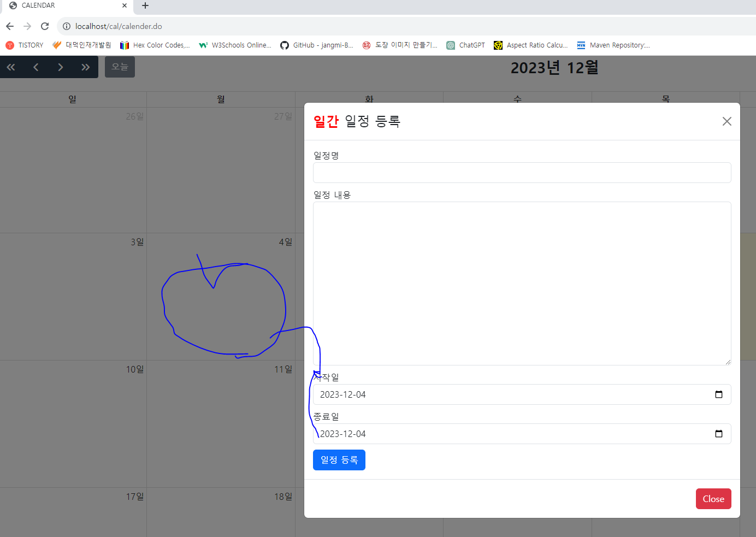Open Hex Color Codes bookmark
756x537 pixels.
[x=155, y=45]
